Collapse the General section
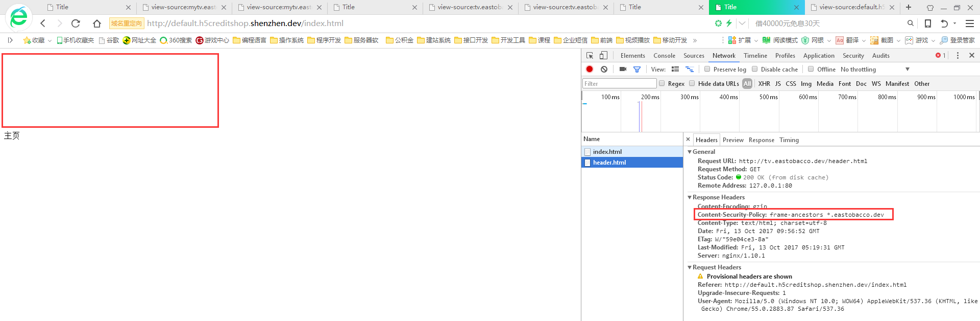Viewport: 980px width, 321px height. 690,152
